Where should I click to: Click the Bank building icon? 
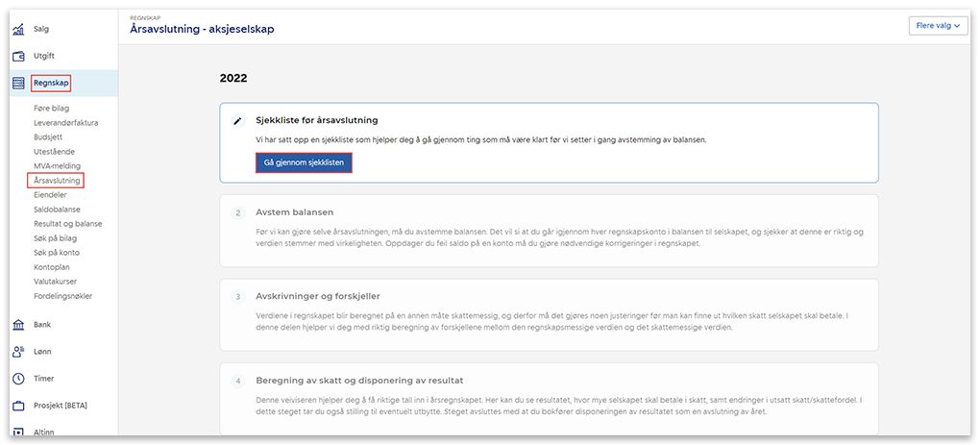point(18,325)
